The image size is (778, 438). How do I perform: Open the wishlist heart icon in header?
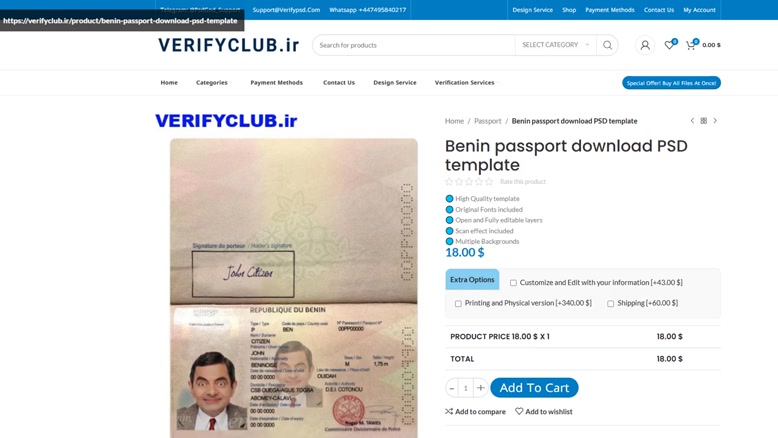coord(669,45)
